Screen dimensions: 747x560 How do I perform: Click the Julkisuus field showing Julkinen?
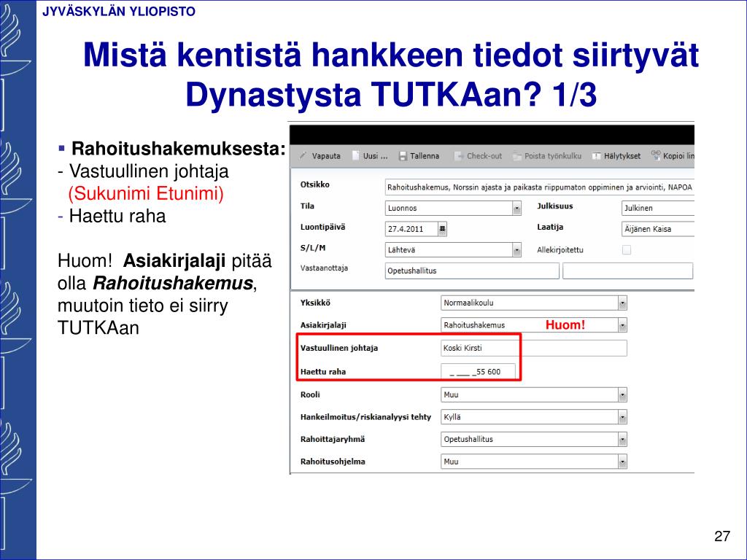pyautogui.click(x=658, y=208)
